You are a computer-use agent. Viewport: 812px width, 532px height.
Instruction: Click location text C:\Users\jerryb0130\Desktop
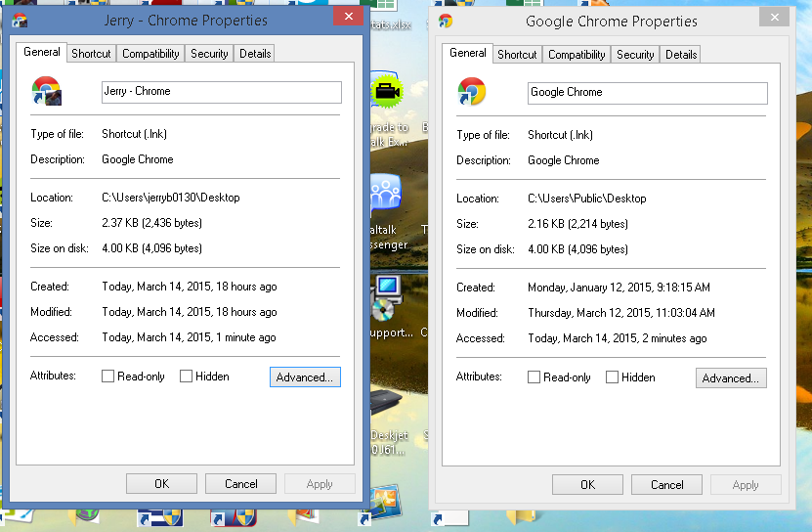(x=171, y=198)
